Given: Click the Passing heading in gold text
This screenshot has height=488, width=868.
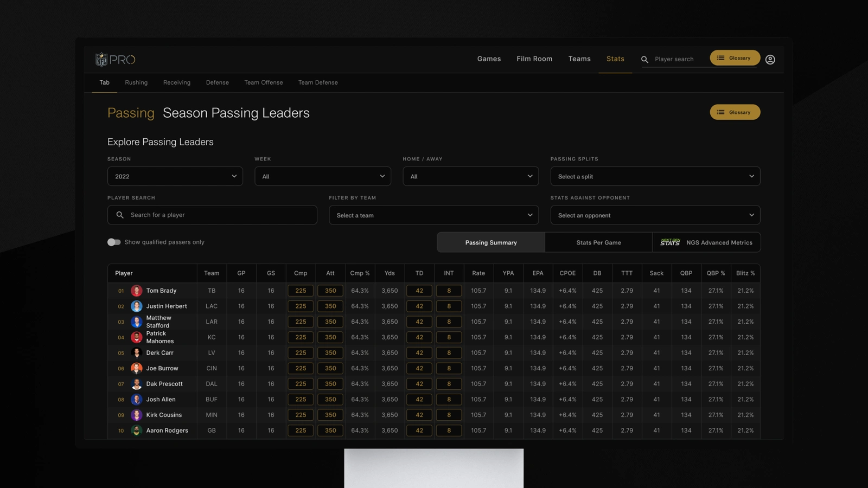Looking at the screenshot, I should (131, 113).
